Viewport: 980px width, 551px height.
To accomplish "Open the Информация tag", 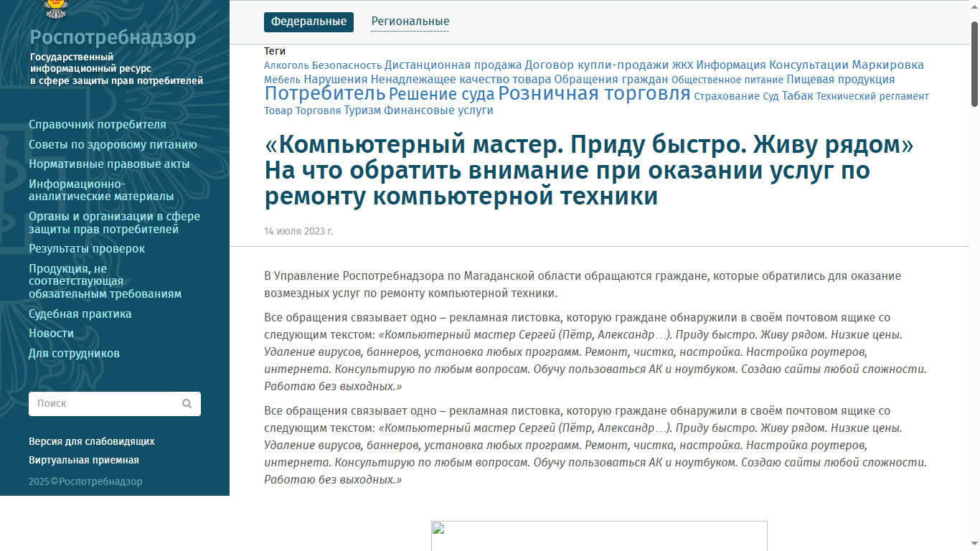I will click(731, 65).
